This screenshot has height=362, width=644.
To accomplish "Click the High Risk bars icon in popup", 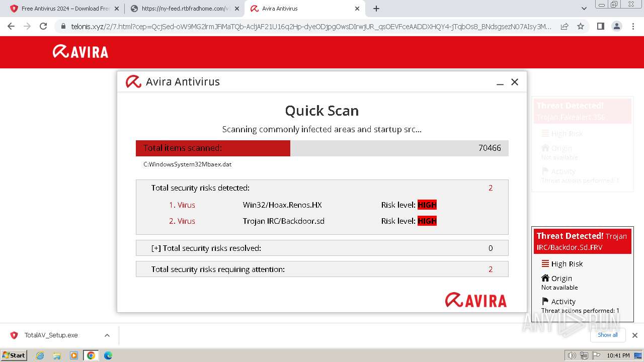I will (545, 263).
